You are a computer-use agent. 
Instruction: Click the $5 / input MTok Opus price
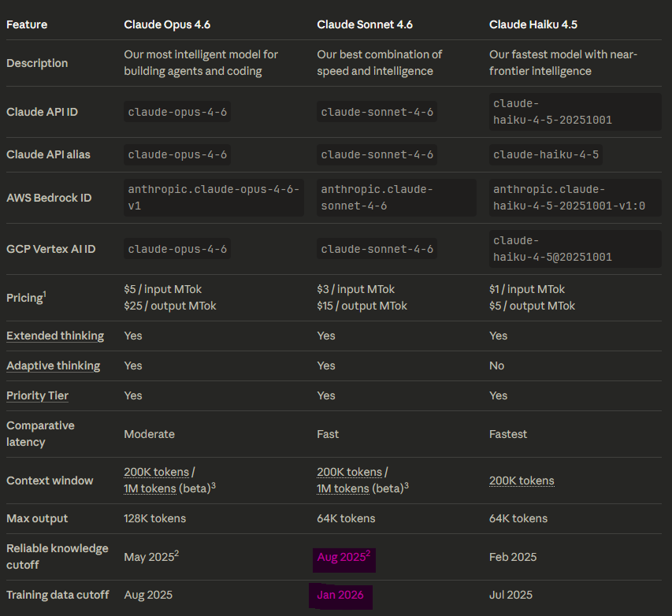(x=163, y=289)
